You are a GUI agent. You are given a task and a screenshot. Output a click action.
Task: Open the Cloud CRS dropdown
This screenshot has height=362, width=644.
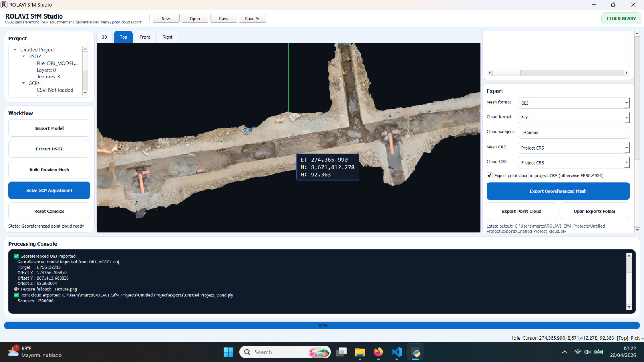[x=574, y=163]
